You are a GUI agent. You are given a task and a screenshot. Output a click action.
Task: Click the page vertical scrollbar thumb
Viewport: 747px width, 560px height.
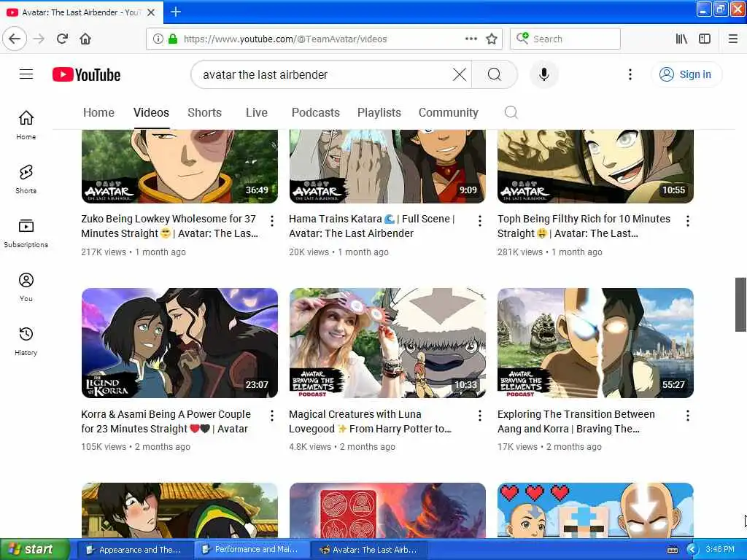point(740,304)
